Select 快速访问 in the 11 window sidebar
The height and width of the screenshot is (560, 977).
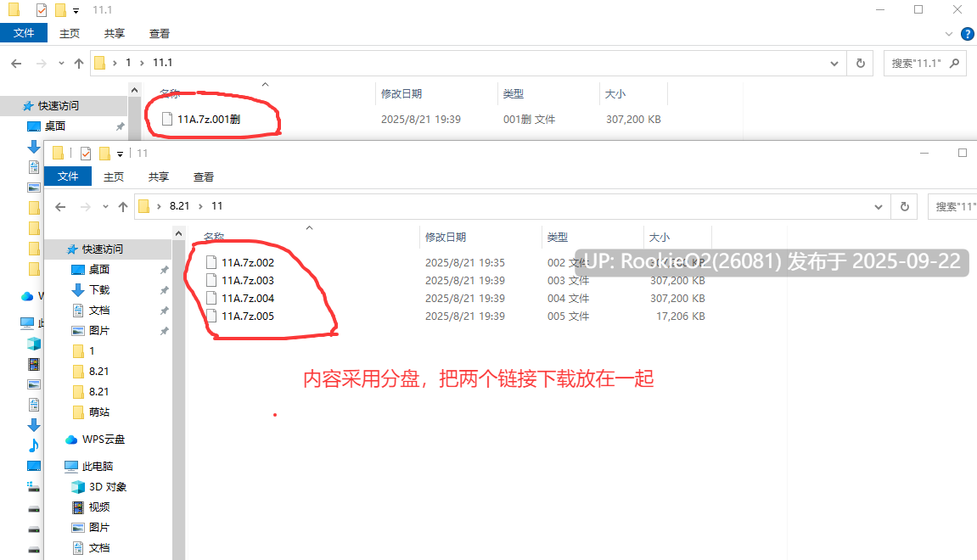pos(103,249)
